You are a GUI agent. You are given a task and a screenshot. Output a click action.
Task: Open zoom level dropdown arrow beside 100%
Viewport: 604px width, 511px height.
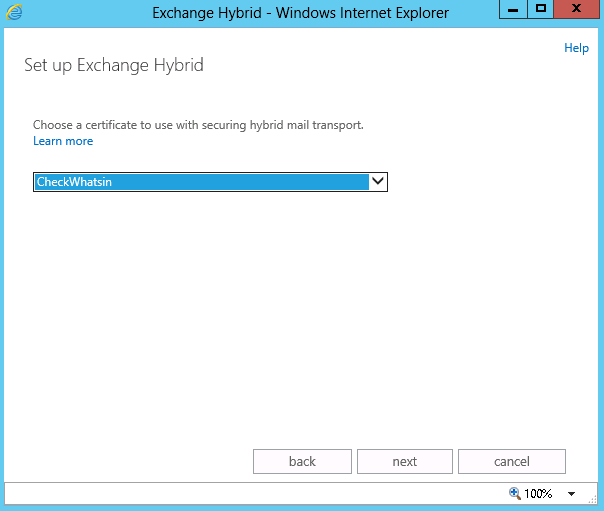tap(572, 494)
